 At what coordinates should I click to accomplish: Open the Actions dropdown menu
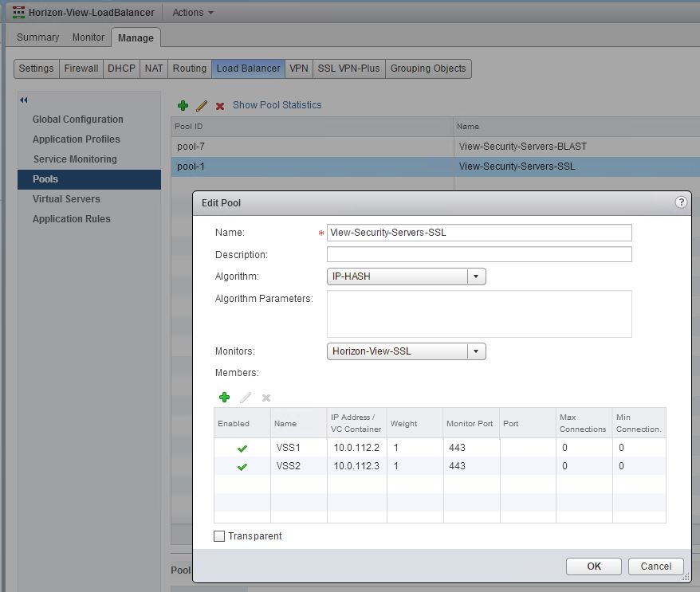click(x=193, y=13)
